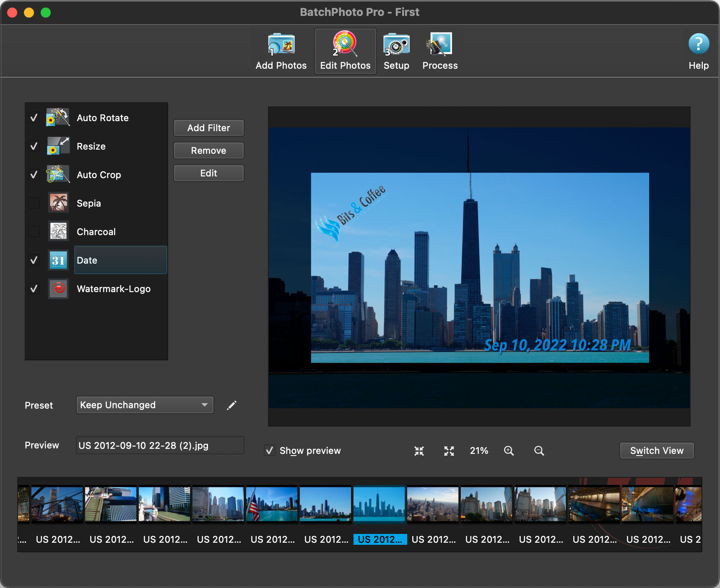Click the fit-to-window shrink arrows icon

419,451
